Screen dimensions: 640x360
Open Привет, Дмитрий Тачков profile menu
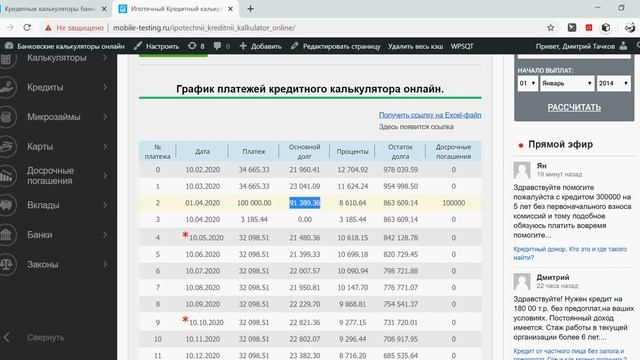pos(581,46)
